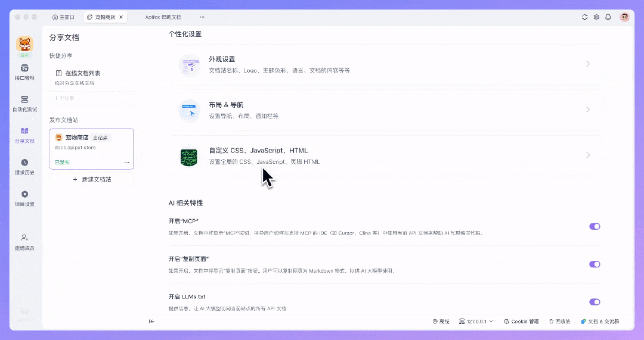Click the 布局 & 导航 title
The width and height of the screenshot is (644, 340).
click(226, 105)
